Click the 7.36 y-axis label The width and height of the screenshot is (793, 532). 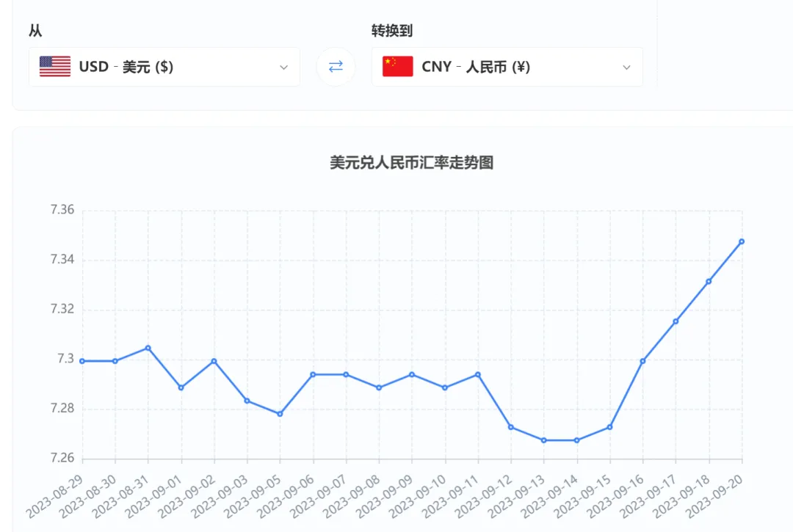62,210
